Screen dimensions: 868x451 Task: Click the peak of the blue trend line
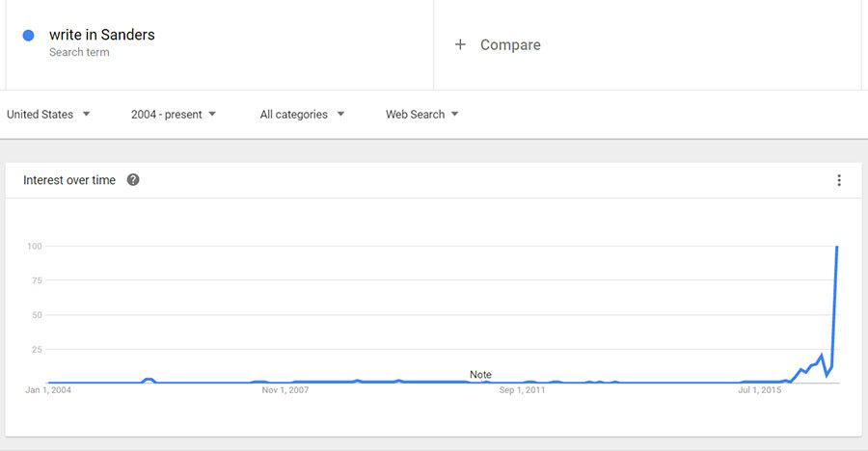[837, 247]
